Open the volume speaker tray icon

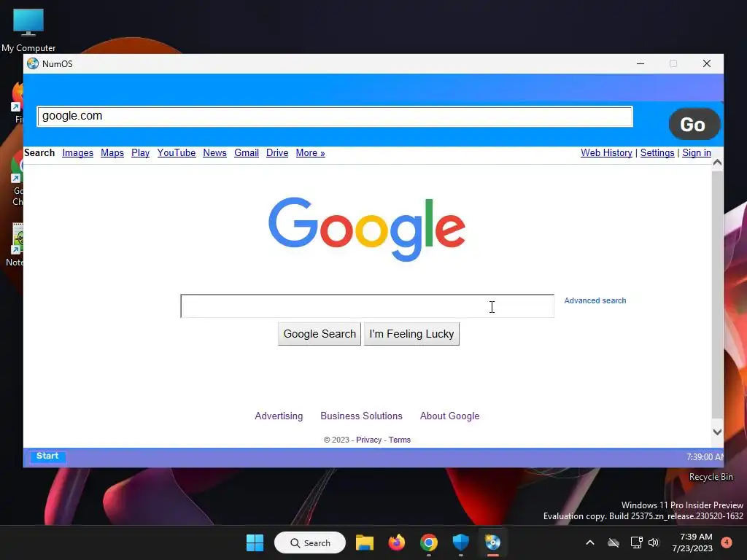[x=654, y=542]
